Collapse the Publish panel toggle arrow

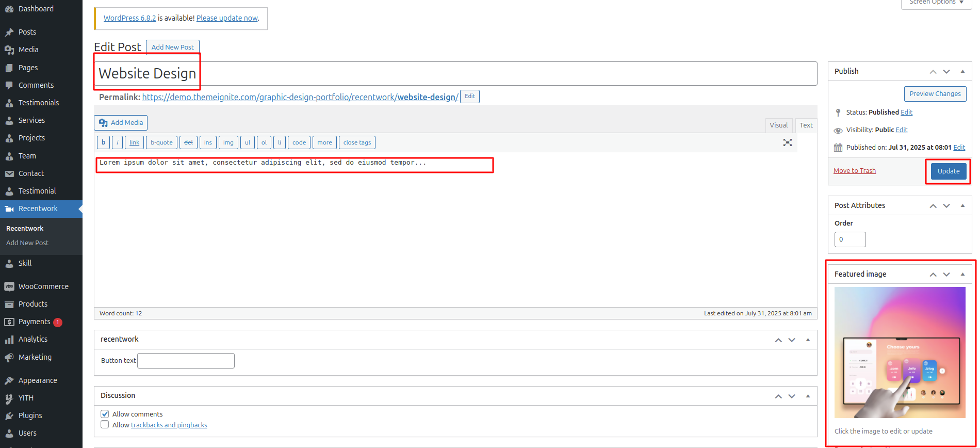pos(962,71)
